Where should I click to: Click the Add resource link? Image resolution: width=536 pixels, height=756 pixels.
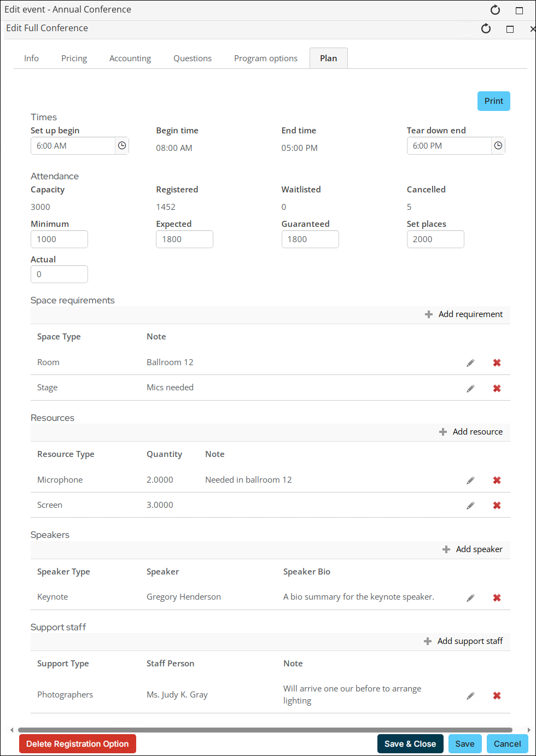tap(477, 432)
